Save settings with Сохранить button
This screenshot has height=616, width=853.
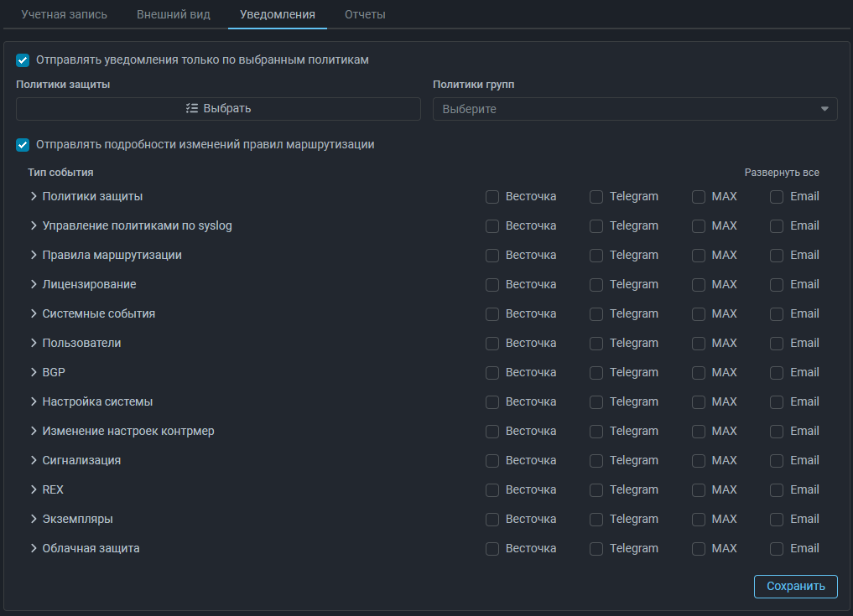[795, 587]
